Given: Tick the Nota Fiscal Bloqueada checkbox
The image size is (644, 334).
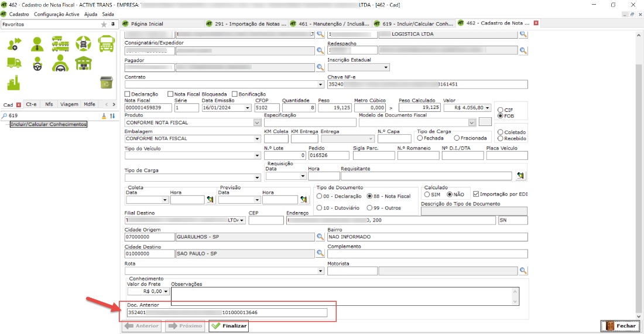Looking at the screenshot, I should [x=170, y=94].
